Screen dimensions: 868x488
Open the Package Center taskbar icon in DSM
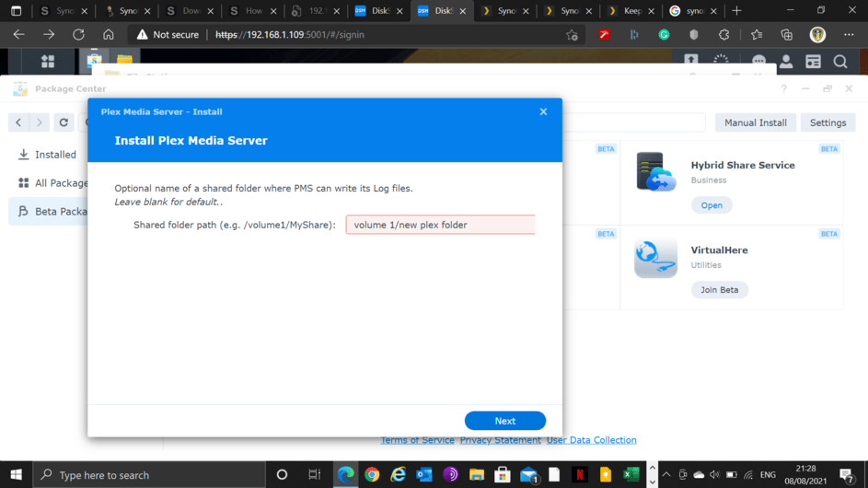(95, 61)
